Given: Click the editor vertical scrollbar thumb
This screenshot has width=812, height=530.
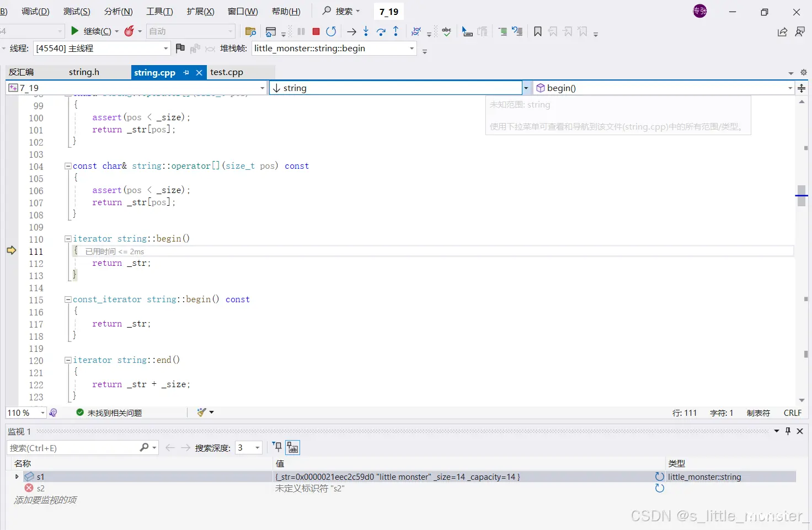Looking at the screenshot, I should click(802, 196).
